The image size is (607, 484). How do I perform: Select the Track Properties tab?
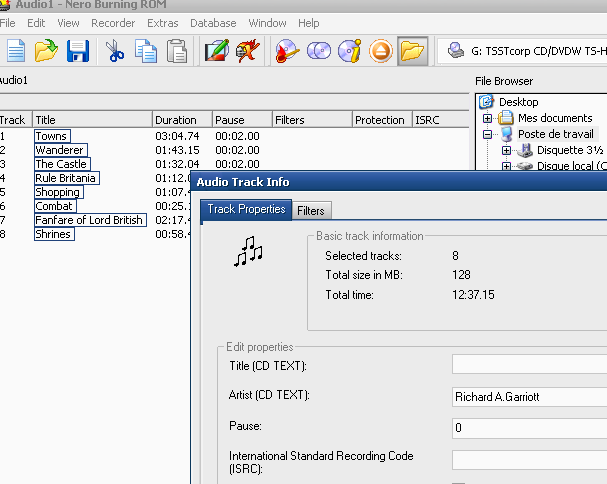point(246,209)
